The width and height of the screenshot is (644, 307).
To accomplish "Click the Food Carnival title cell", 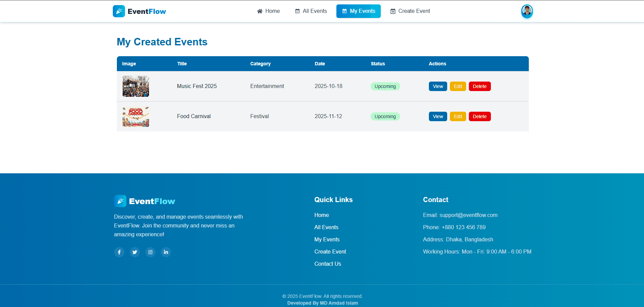I will tap(194, 116).
